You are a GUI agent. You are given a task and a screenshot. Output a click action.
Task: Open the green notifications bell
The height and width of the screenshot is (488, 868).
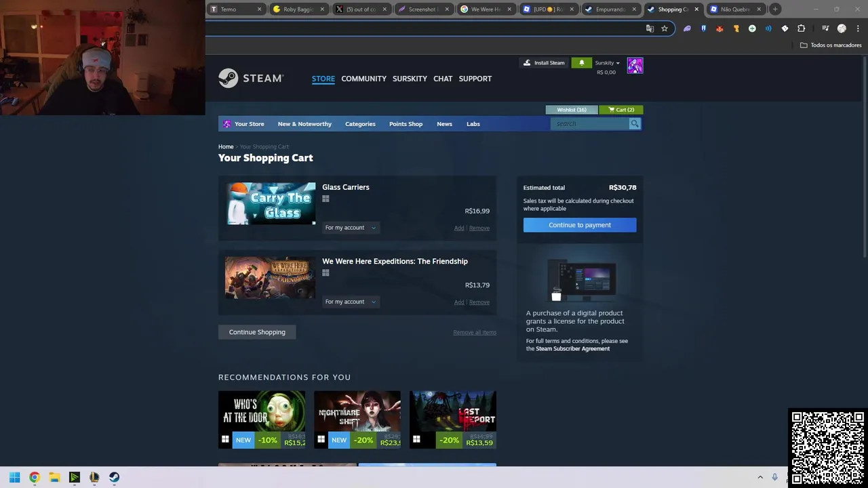pyautogui.click(x=581, y=62)
